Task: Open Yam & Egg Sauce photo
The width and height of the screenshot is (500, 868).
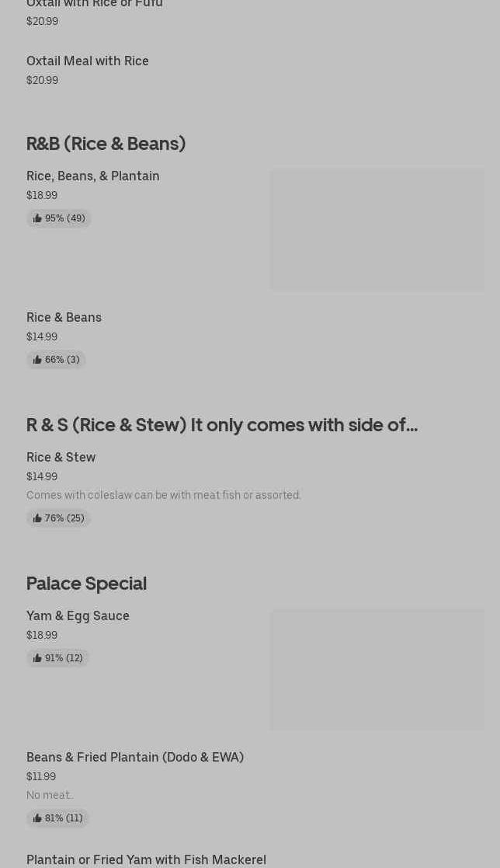Action: click(x=377, y=670)
